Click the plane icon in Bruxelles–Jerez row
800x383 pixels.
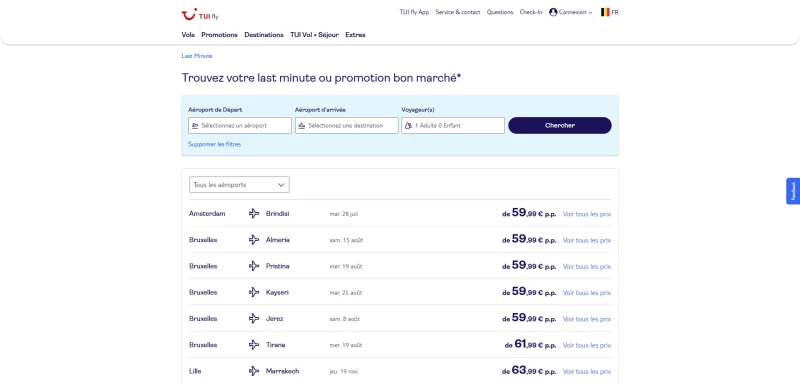click(254, 319)
